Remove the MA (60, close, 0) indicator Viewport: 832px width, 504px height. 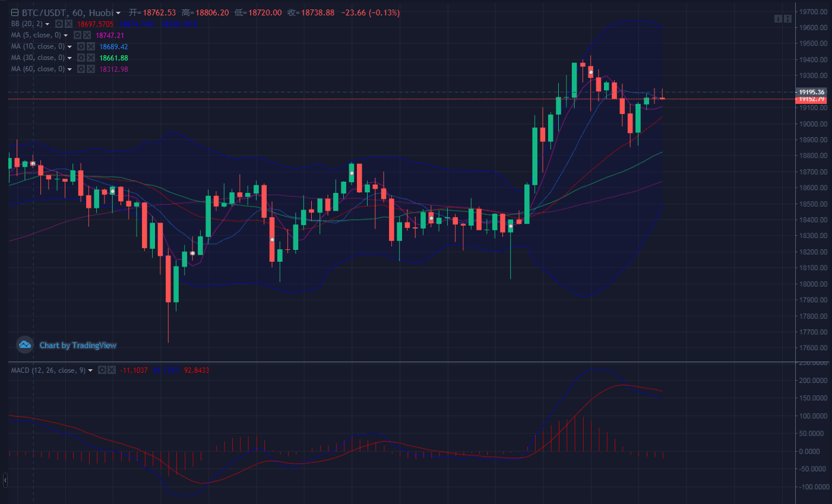pos(91,69)
